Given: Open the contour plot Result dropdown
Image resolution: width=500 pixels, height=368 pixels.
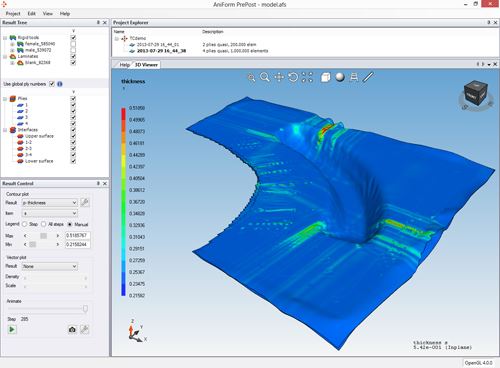Looking at the screenshot, I should pos(50,203).
